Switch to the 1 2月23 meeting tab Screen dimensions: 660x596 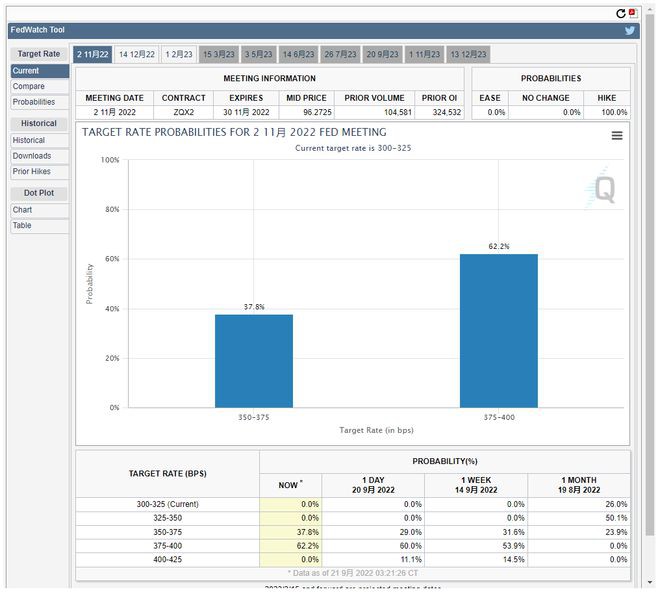coord(180,54)
